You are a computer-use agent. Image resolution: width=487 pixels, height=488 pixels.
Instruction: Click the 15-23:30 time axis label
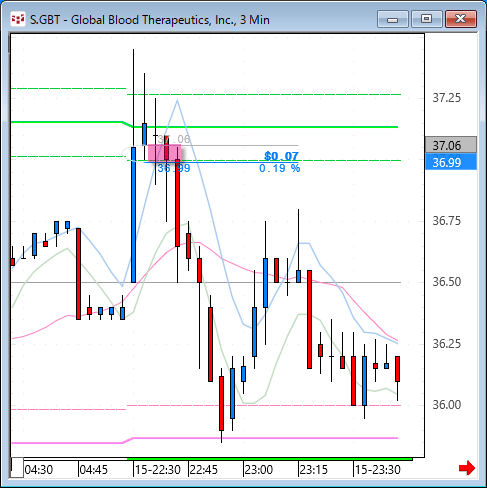(378, 470)
